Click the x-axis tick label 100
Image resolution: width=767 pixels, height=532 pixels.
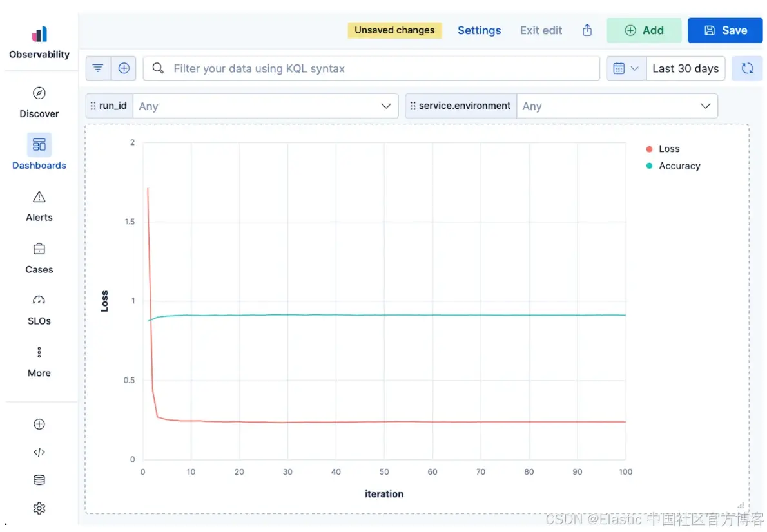625,472
